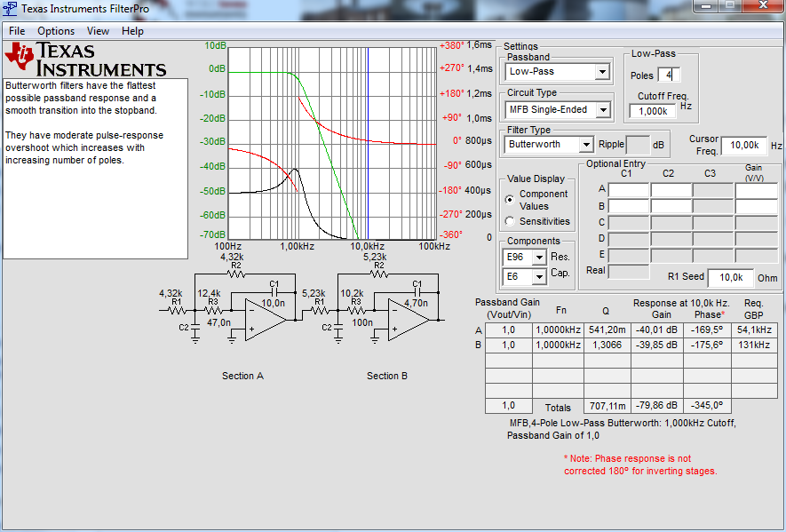This screenshot has width=786, height=532.
Task: Click row A phase cell -169,5°
Action: coord(707,330)
